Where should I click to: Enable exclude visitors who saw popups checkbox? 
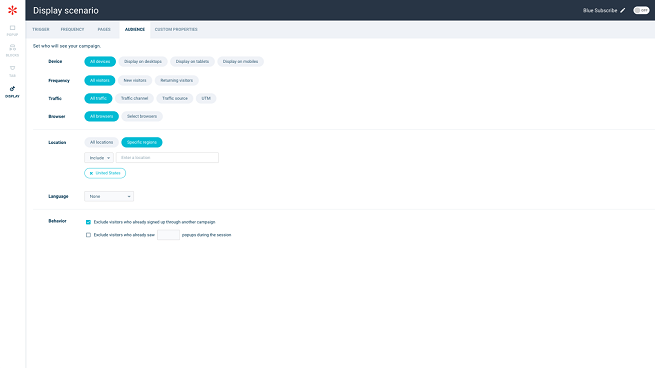[88, 235]
